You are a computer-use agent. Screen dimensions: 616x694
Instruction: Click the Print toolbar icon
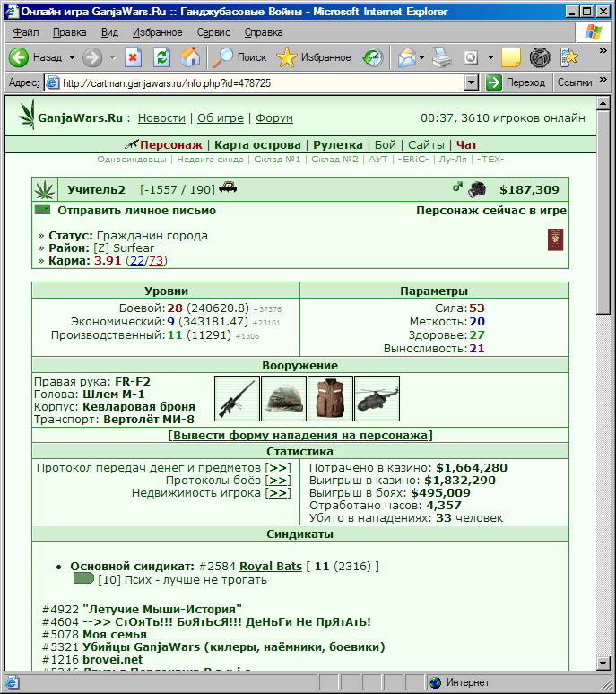pyautogui.click(x=442, y=57)
